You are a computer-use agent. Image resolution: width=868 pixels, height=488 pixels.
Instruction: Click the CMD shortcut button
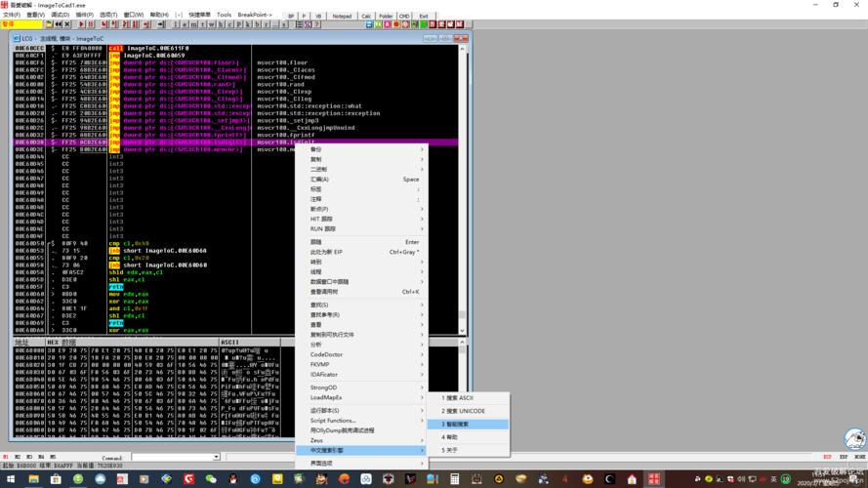pyautogui.click(x=404, y=16)
